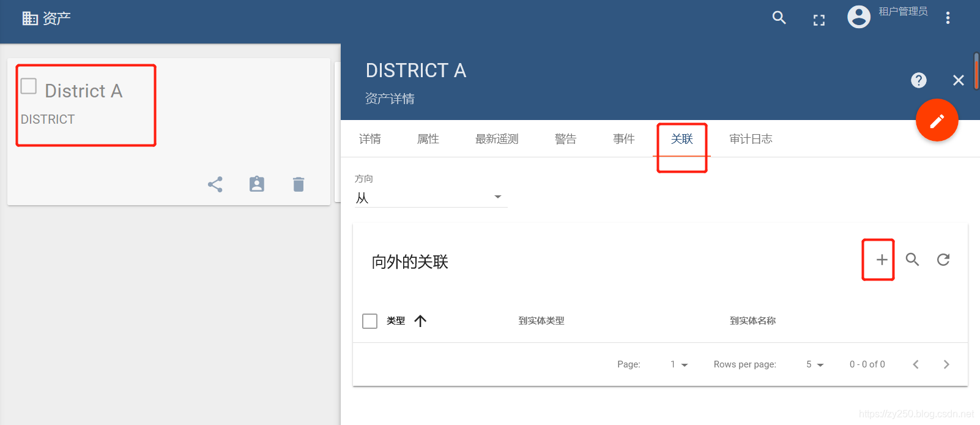Manage District A credentials assignment icon
This screenshot has width=980, height=425.
click(x=257, y=184)
